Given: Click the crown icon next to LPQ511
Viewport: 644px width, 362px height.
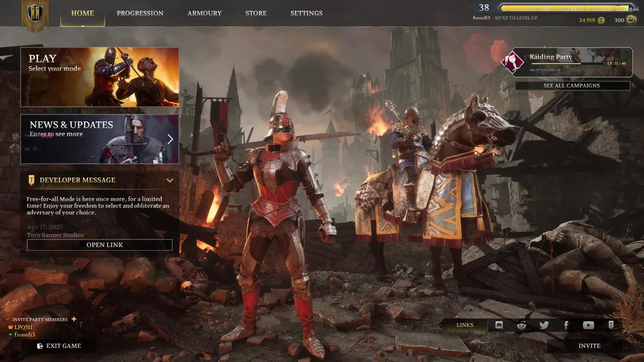Looking at the screenshot, I should click(11, 327).
